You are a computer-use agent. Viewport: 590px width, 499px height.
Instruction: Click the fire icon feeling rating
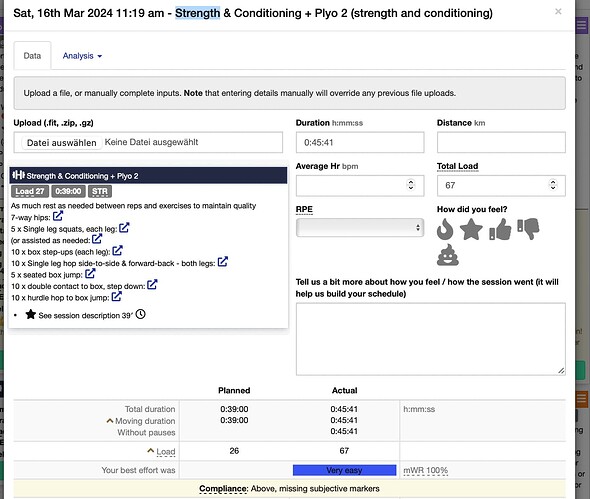coord(445,229)
